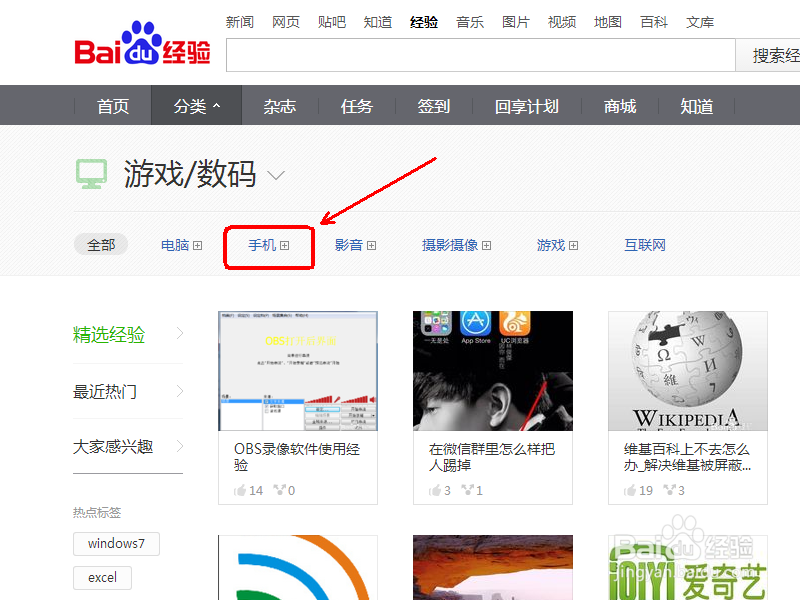Open article titled OBS录像软件使用经验
Image resolution: width=800 pixels, height=600 pixels.
(x=297, y=457)
